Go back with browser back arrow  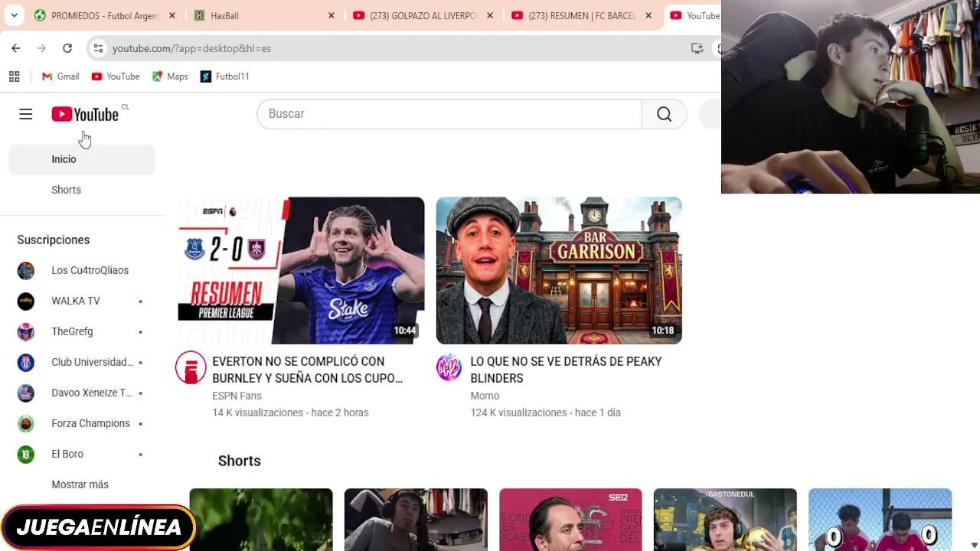click(16, 48)
